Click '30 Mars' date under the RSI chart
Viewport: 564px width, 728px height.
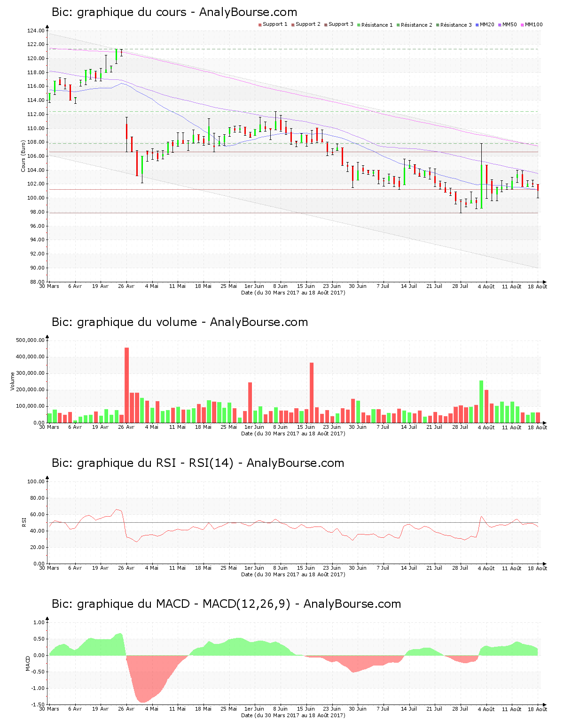pos(49,568)
